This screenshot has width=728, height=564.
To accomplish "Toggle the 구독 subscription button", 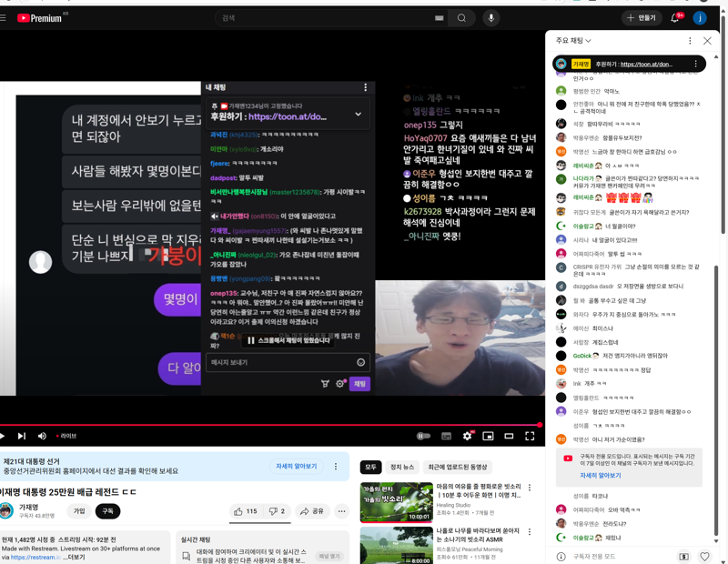I will (107, 511).
